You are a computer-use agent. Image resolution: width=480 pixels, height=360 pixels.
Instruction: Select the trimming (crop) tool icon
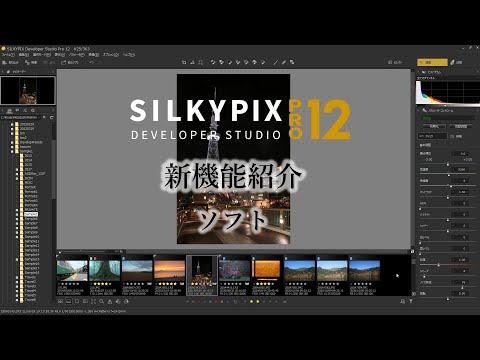(184, 62)
